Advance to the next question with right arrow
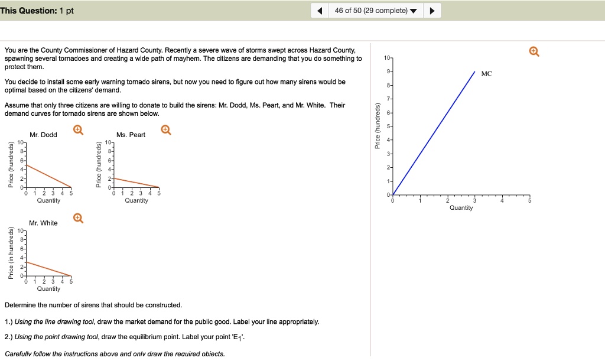 431,9
